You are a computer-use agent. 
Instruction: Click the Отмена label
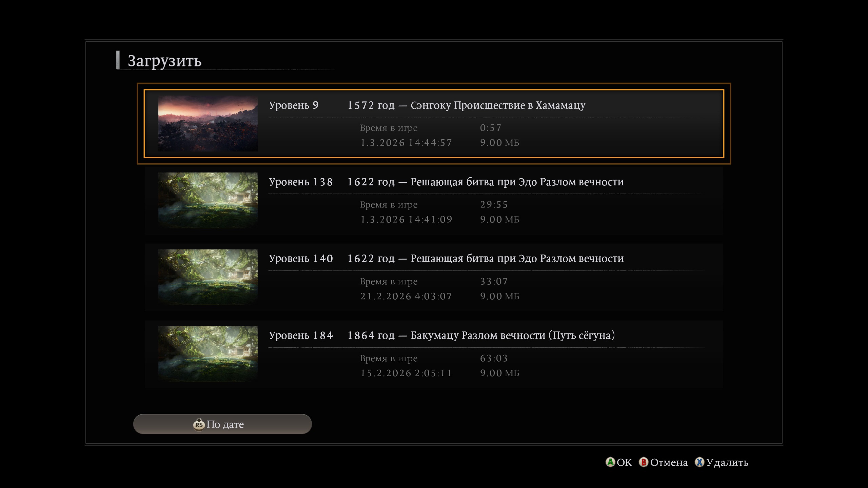click(669, 463)
